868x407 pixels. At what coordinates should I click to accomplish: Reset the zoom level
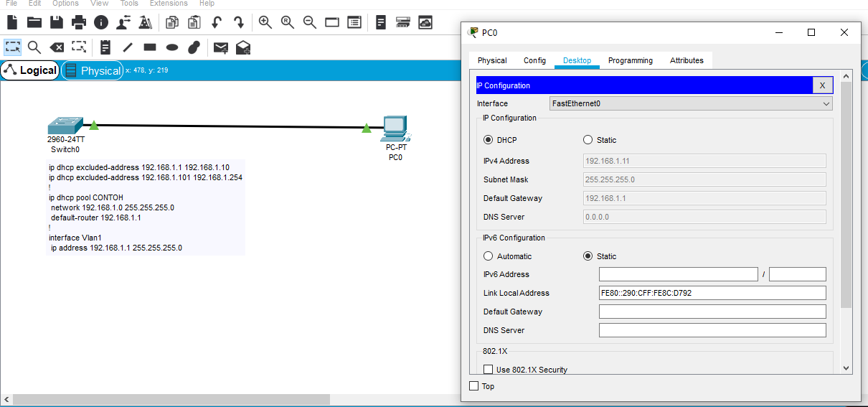(x=288, y=22)
